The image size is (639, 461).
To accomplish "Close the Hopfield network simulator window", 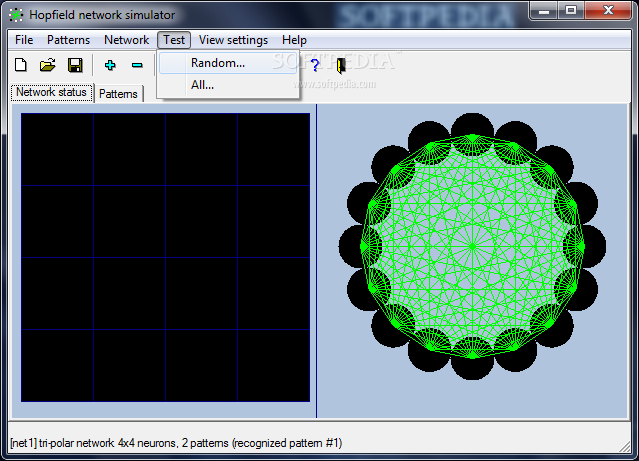I will point(608,11).
